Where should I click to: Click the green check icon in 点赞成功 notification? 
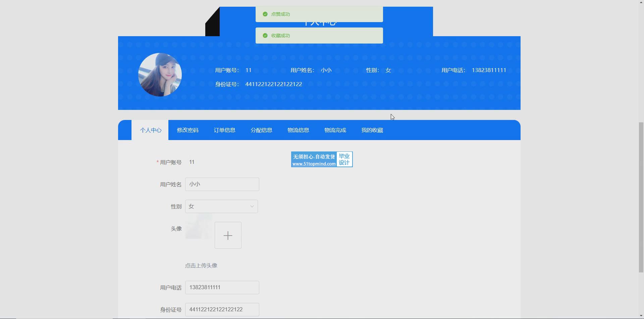click(x=265, y=14)
